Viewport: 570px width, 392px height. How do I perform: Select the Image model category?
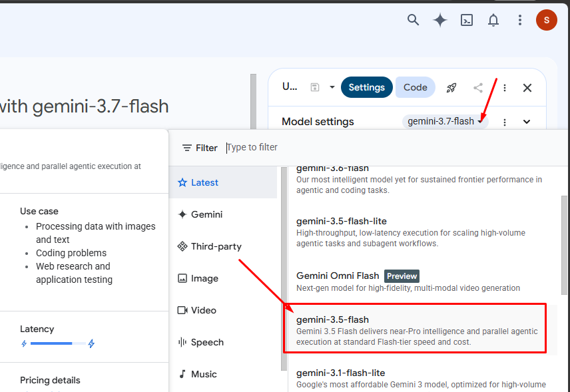223,278
